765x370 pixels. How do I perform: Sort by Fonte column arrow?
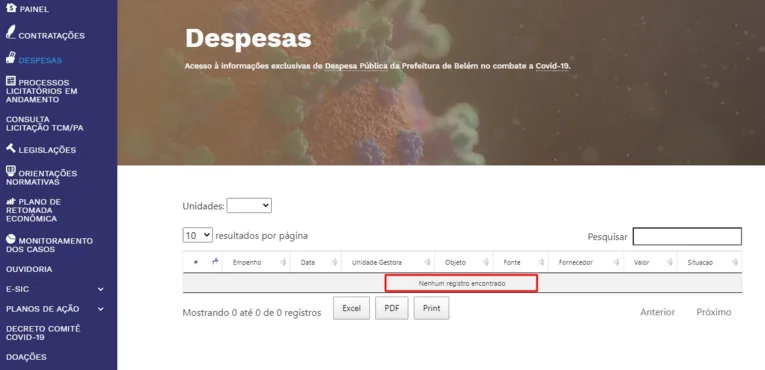[542, 262]
